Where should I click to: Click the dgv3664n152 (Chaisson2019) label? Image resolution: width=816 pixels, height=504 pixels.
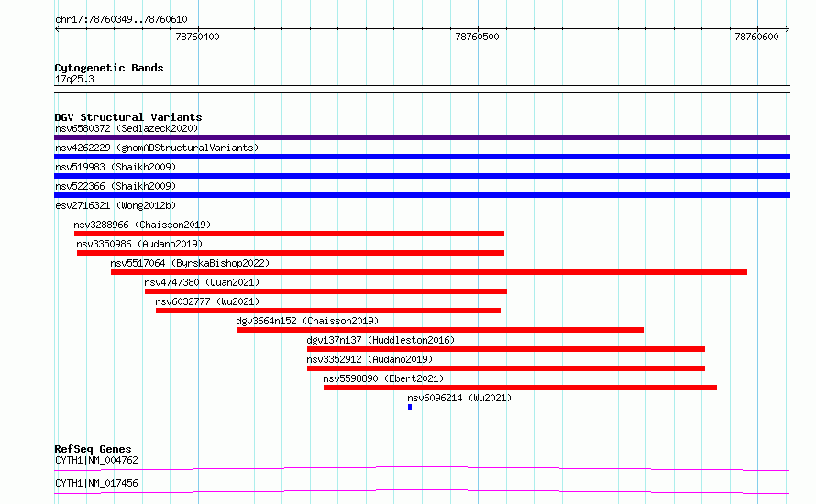307,321
